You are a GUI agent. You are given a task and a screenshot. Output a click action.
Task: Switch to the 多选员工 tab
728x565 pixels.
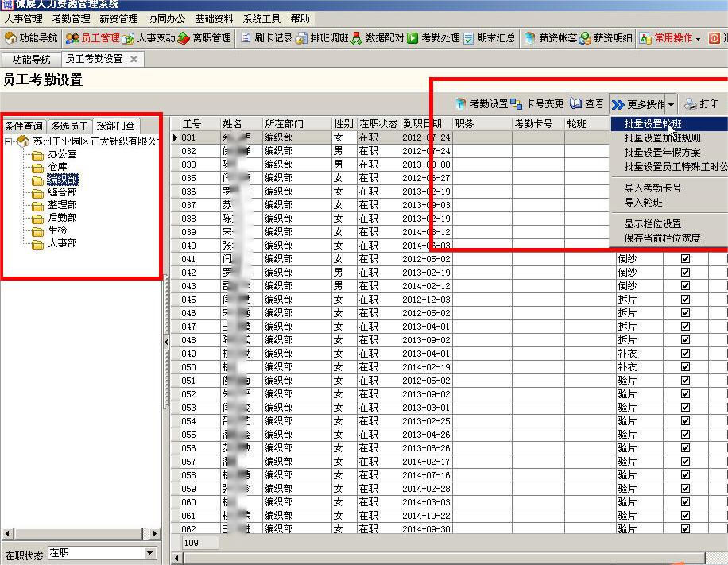69,126
